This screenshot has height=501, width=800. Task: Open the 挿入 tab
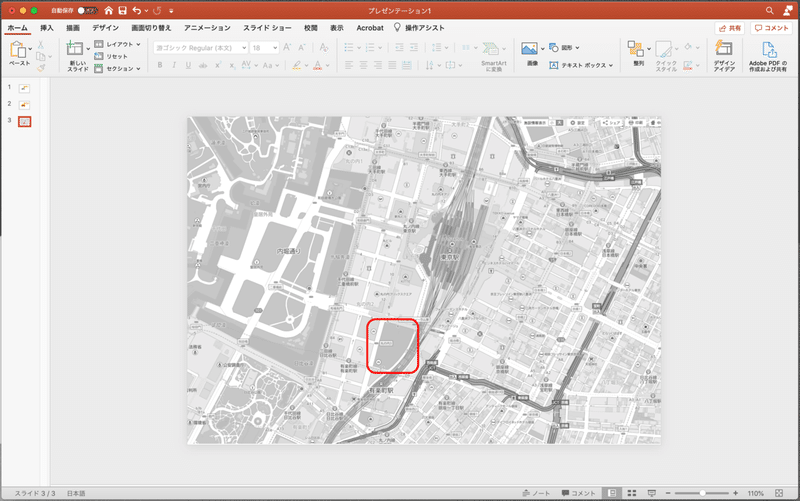pos(47,28)
